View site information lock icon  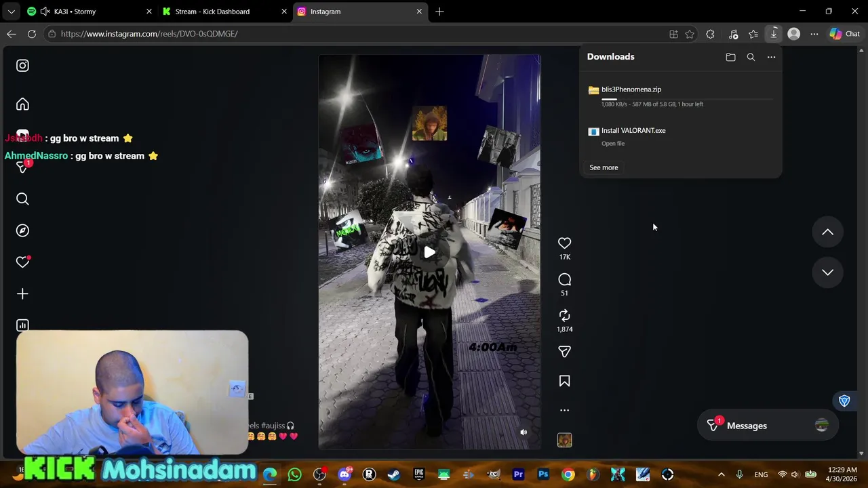coord(52,34)
